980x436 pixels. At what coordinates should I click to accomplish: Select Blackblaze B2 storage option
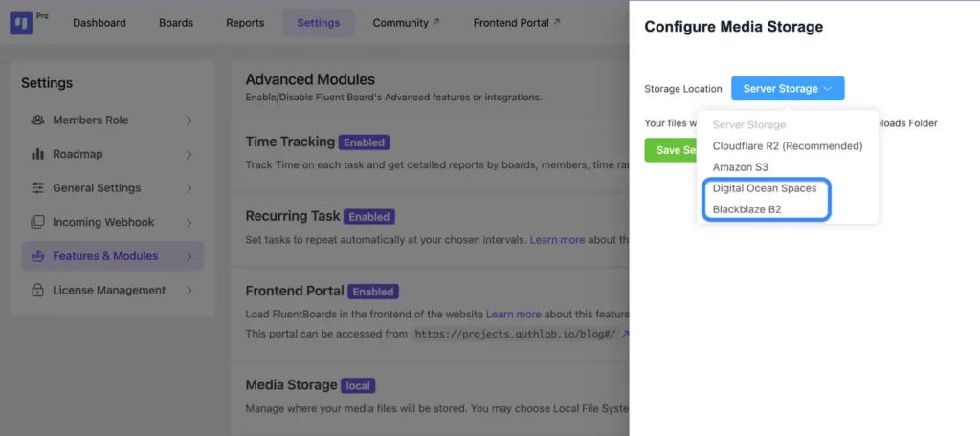pyautogui.click(x=746, y=209)
